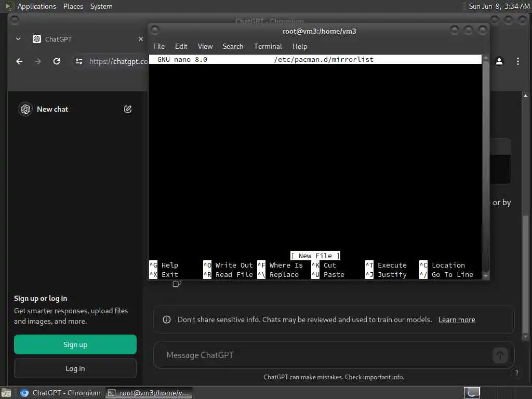Image resolution: width=532 pixels, height=399 pixels.
Task: Click the ^J Justify shortcut in nano
Action: coord(386,274)
